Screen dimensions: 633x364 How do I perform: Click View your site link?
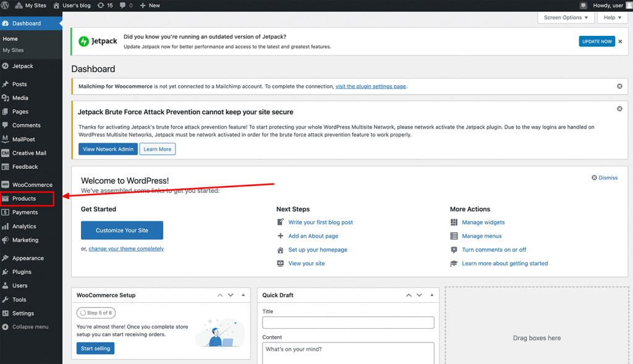pyautogui.click(x=307, y=263)
